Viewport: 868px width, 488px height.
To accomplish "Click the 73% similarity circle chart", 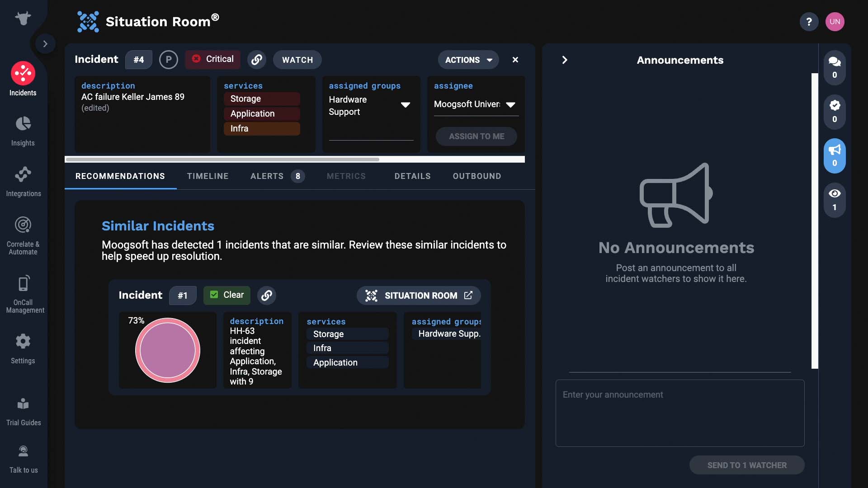I will (168, 350).
